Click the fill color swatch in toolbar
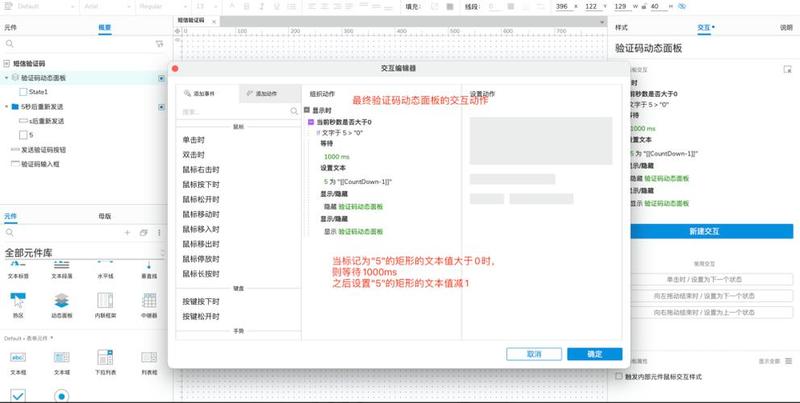Viewport: 800px width, 403px height. tap(449, 7)
